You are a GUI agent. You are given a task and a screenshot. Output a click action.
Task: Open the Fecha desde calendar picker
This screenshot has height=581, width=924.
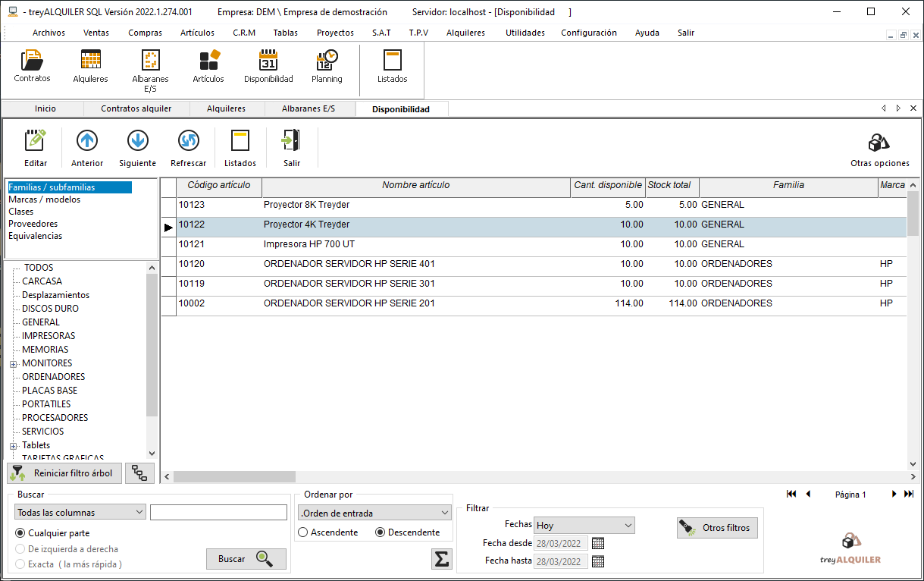click(598, 543)
